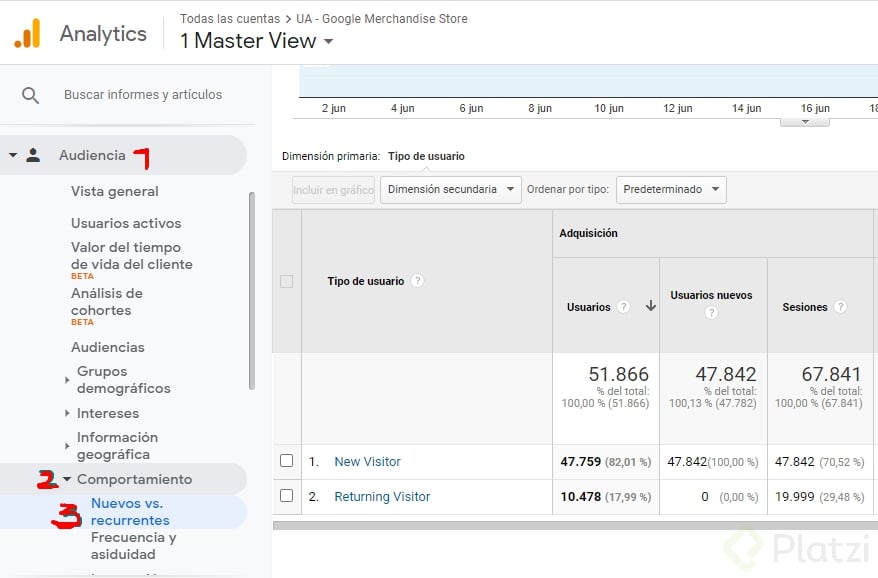This screenshot has height=578, width=878.
Task: Click help icon next to Tipo de usuario
Action: pos(418,281)
